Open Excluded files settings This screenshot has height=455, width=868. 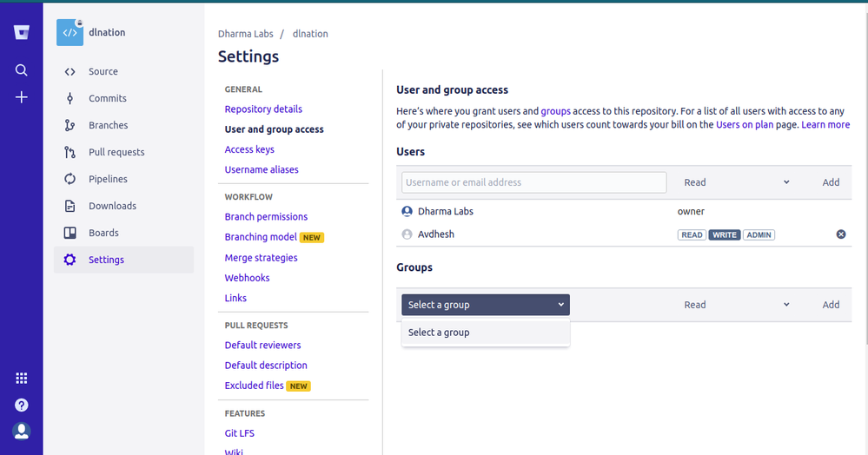coord(254,386)
